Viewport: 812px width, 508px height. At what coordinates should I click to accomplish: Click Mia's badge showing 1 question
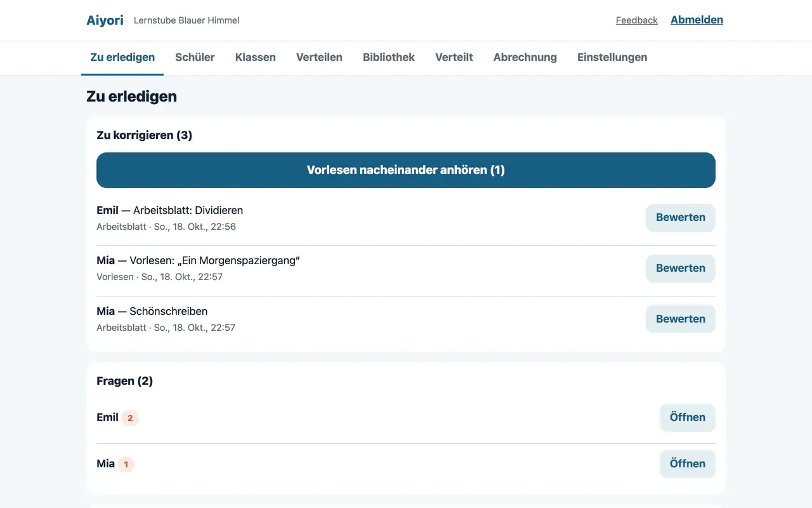click(126, 464)
